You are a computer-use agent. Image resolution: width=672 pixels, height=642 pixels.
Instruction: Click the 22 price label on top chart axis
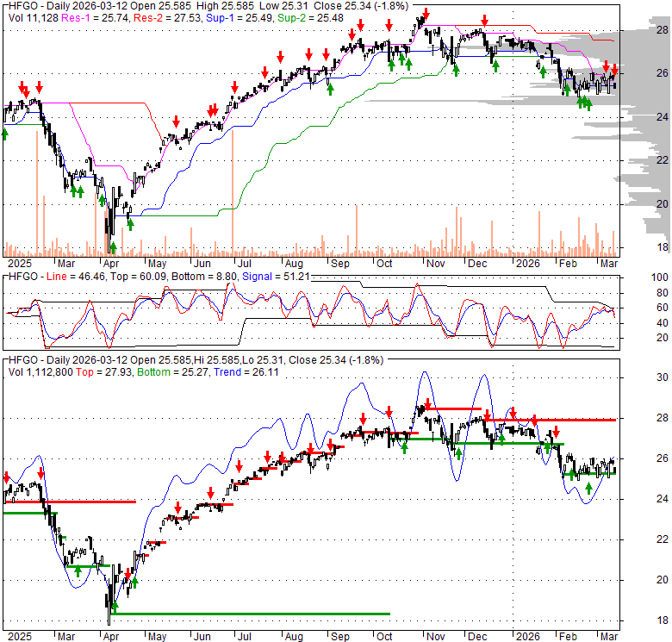[663, 160]
